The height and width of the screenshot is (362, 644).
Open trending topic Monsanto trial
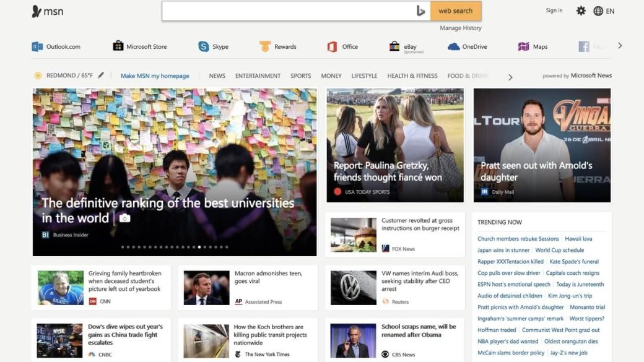click(x=587, y=307)
